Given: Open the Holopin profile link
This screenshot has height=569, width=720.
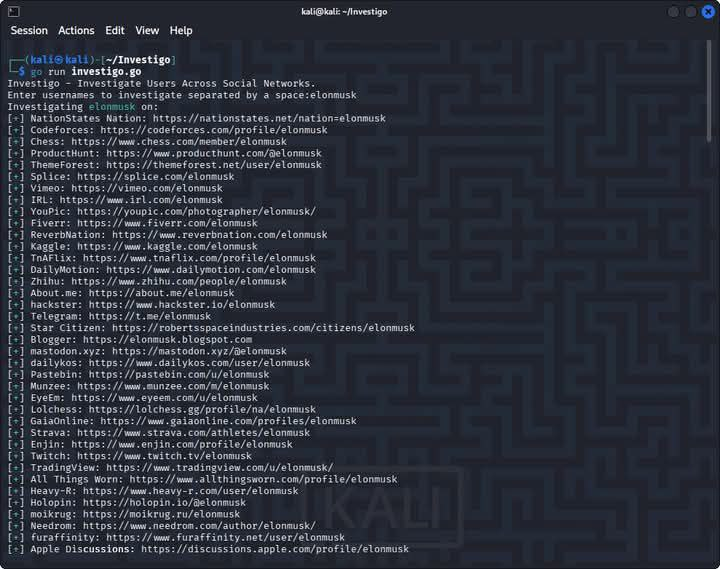Looking at the screenshot, I should coord(164,503).
